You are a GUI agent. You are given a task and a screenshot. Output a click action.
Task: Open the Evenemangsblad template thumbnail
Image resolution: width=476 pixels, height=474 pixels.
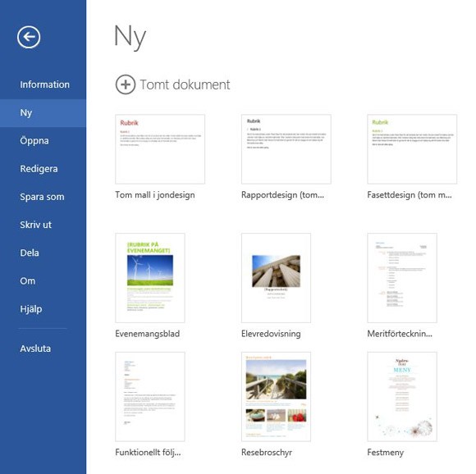[150, 278]
